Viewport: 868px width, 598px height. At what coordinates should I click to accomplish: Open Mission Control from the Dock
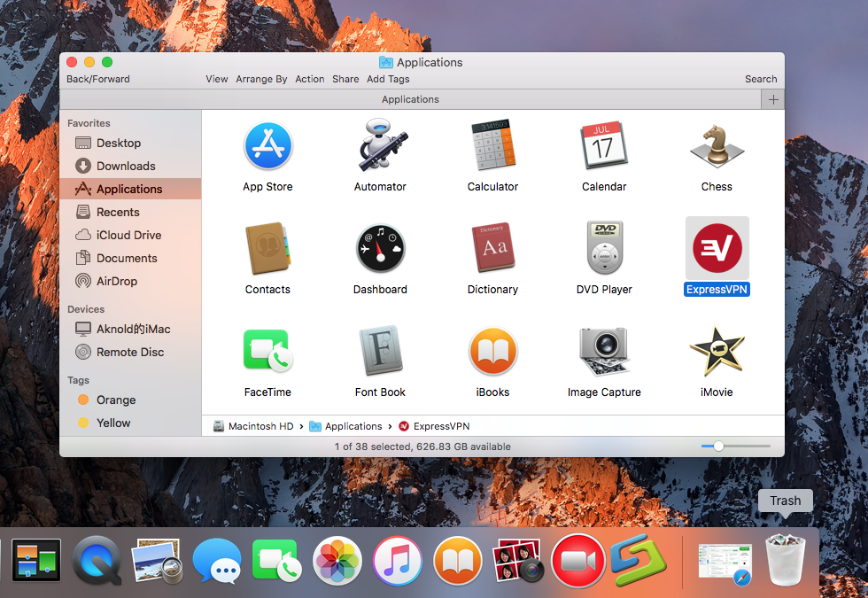point(36,560)
